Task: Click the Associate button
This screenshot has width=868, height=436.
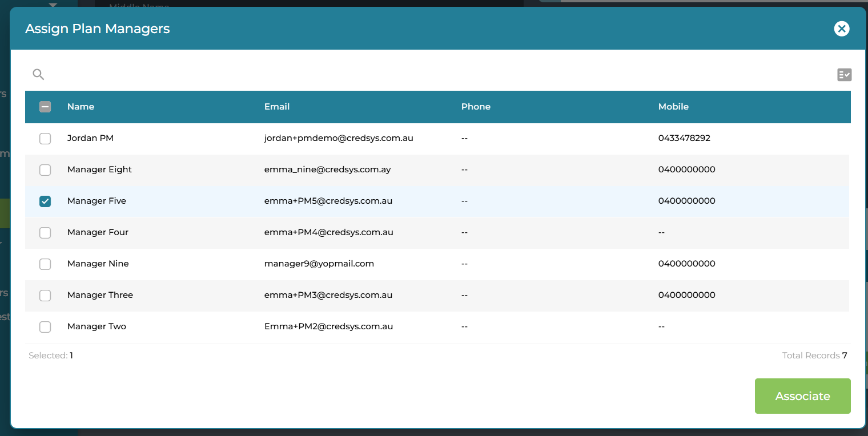Action: pos(802,396)
